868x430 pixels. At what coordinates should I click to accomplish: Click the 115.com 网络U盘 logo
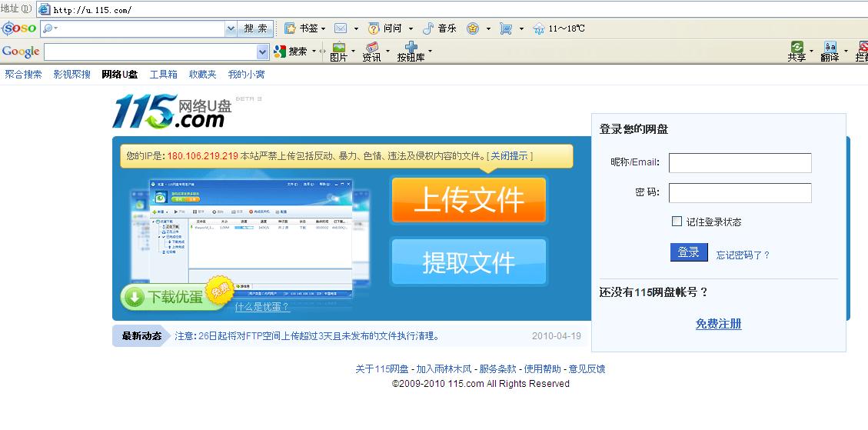(172, 111)
